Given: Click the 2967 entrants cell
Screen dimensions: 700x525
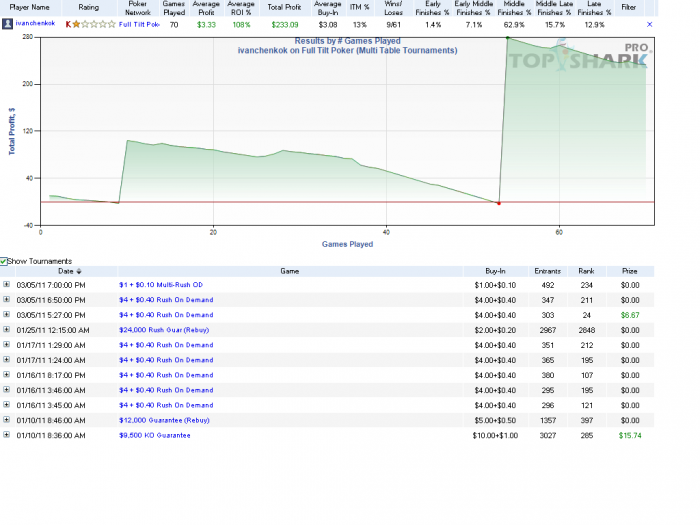Looking at the screenshot, I should coord(548,330).
